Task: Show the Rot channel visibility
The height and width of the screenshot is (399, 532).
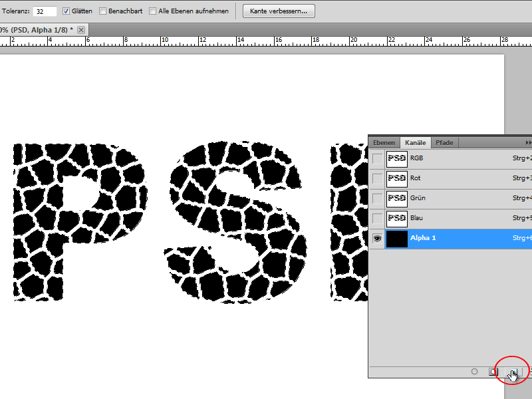Action: 377,178
